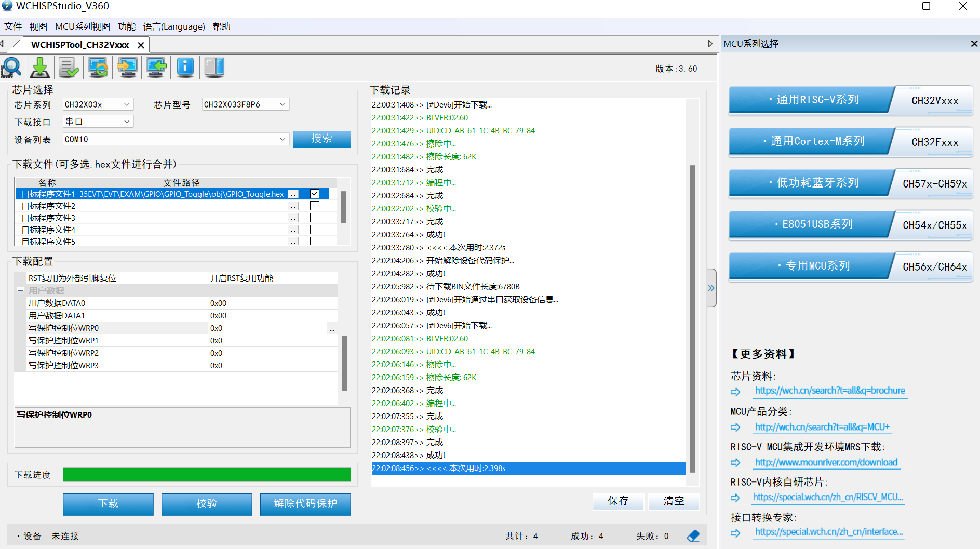Expand the COM10 设备列表 dropdown
The width and height of the screenshot is (980, 549).
283,139
